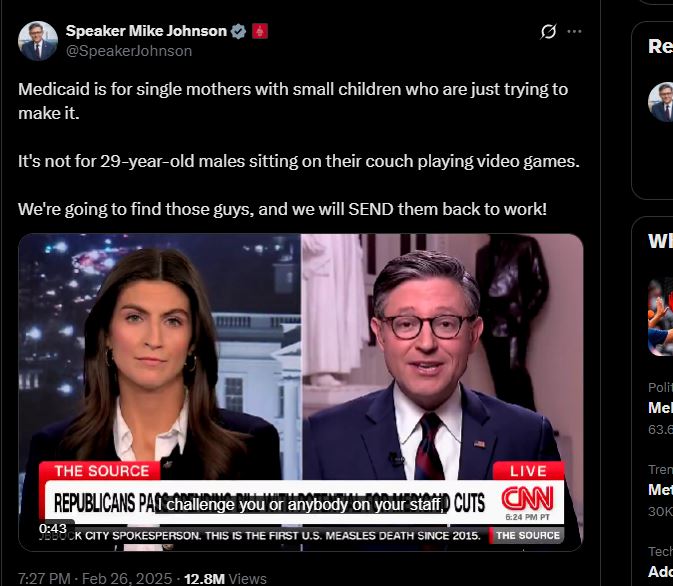Open the 7:27 PM Feb 26, 2025 timestamp
Viewport: 673px width, 586px height.
[95, 579]
